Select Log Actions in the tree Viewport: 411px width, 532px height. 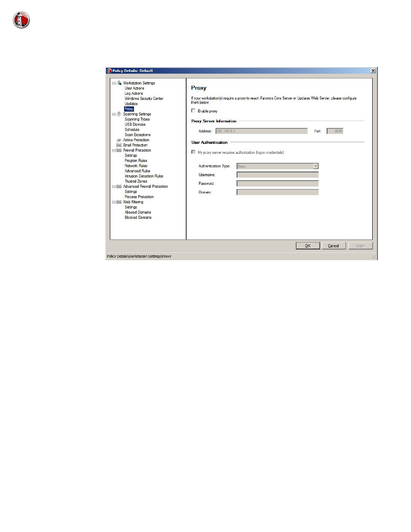pos(134,93)
